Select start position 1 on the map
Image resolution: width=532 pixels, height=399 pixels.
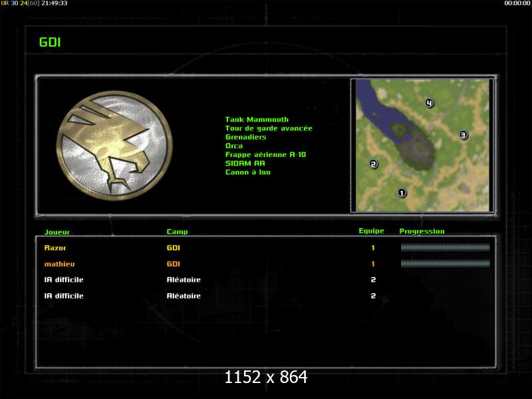click(x=402, y=193)
